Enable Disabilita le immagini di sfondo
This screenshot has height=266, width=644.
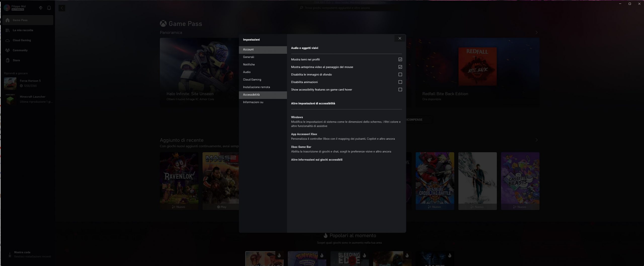click(x=400, y=74)
